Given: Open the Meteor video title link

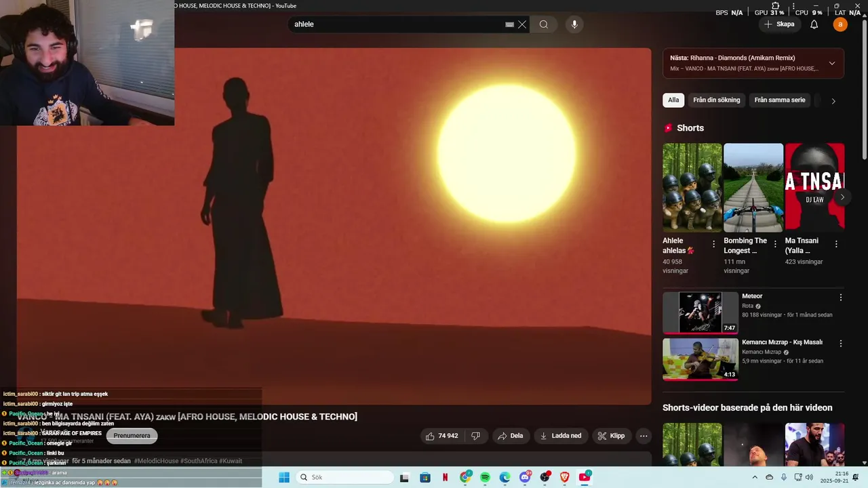Looking at the screenshot, I should 752,296.
